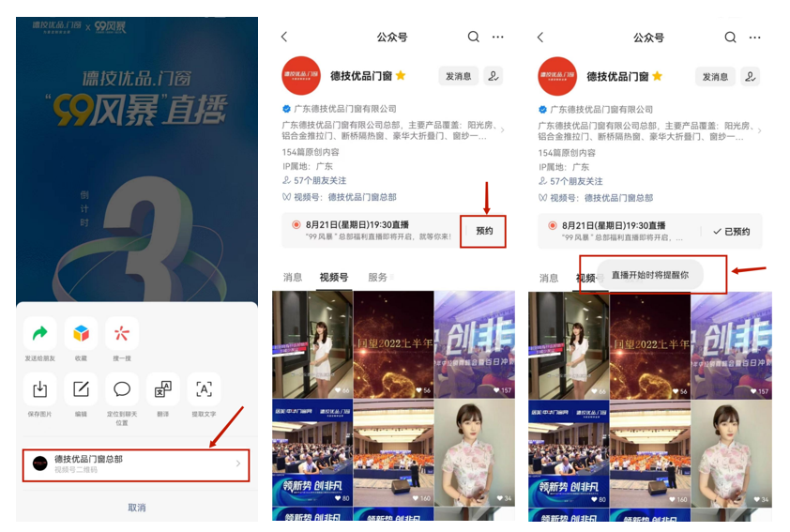The image size is (790, 532).
Task: Open conference hall video 160 likes, middle screen
Action: (393, 452)
